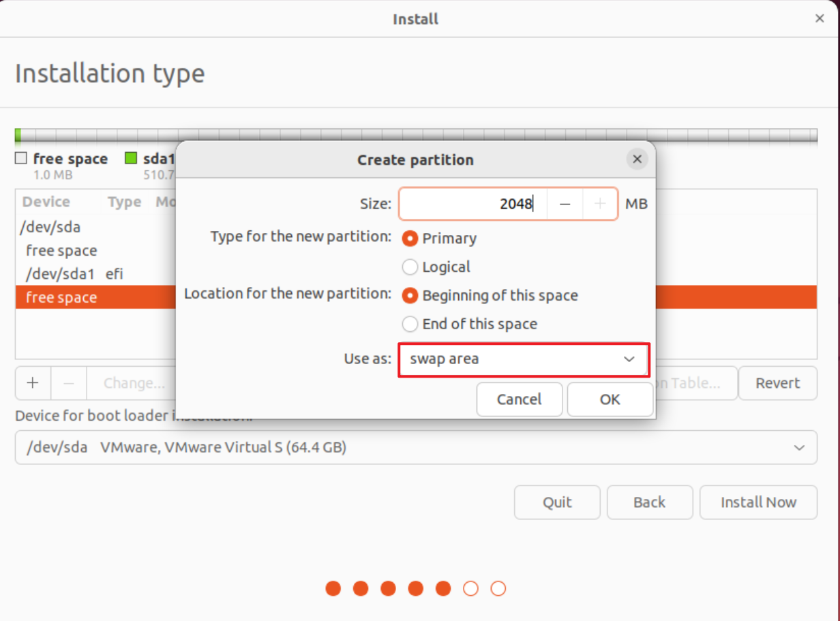Go Back to previous installer step
840x621 pixels.
pos(649,502)
